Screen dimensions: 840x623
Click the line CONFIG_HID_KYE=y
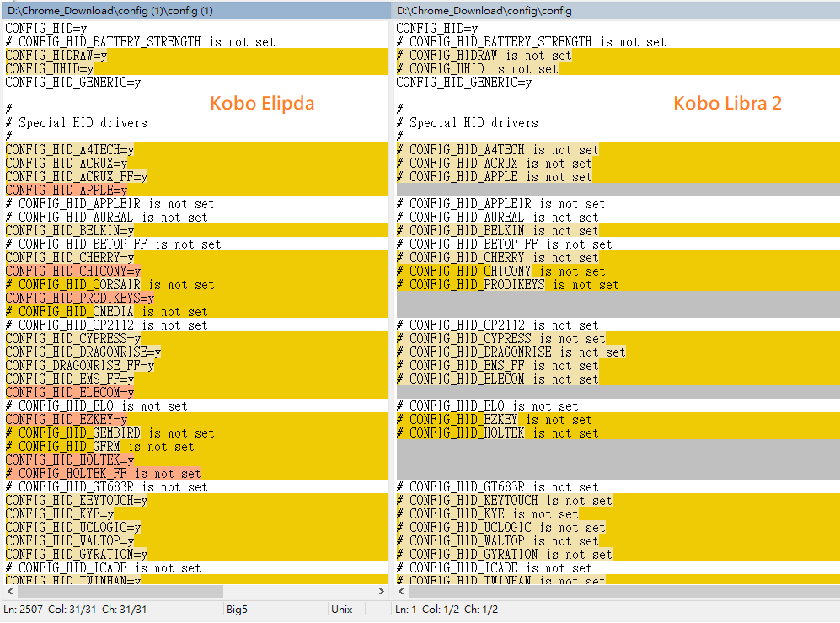click(60, 513)
